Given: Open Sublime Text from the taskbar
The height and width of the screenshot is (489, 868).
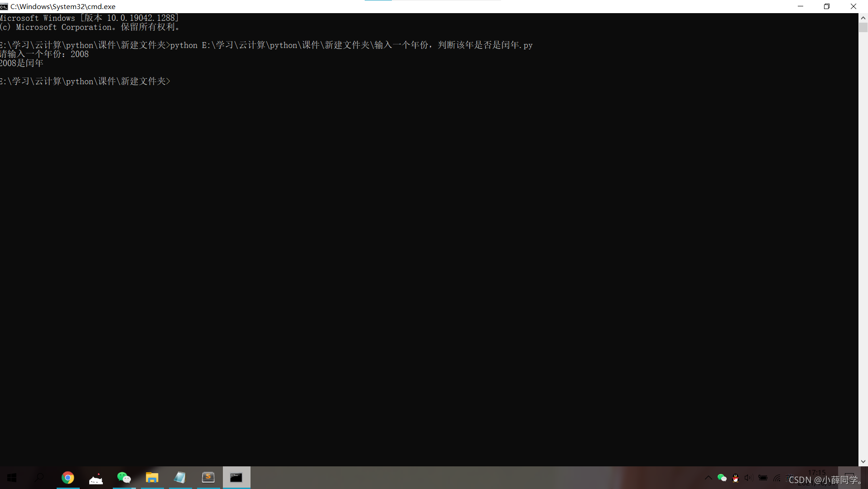Looking at the screenshot, I should point(208,478).
